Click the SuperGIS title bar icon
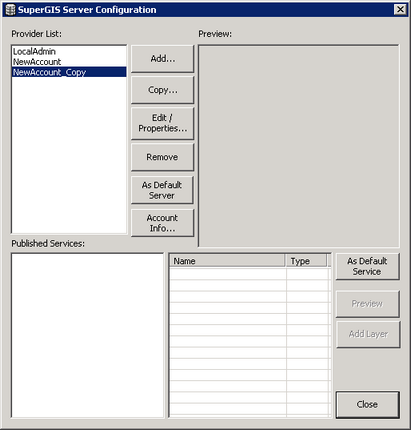The height and width of the screenshot is (430, 411). coord(10,10)
